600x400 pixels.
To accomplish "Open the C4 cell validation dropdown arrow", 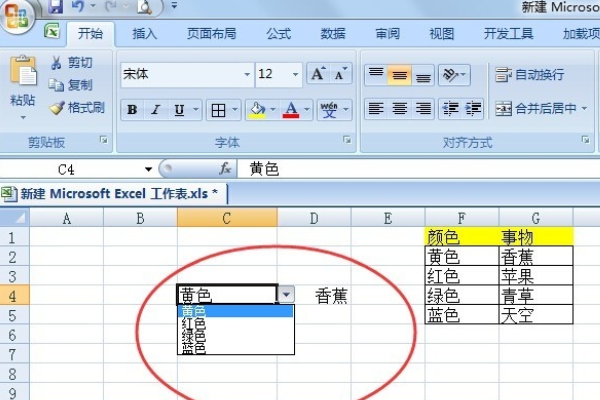I will 286,295.
